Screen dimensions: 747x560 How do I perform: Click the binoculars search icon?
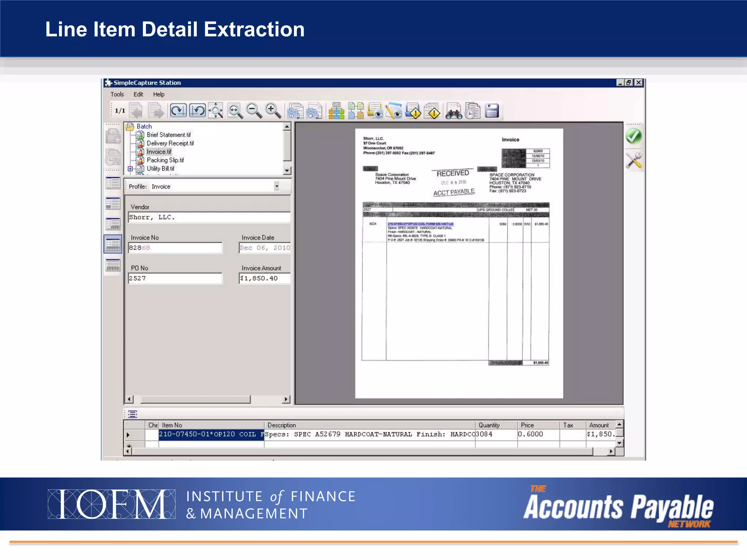[453, 111]
